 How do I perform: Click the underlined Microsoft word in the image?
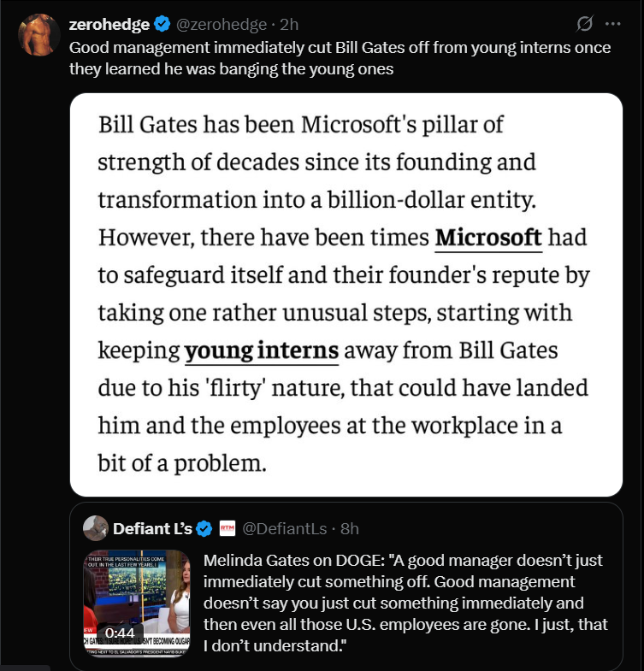pyautogui.click(x=488, y=237)
